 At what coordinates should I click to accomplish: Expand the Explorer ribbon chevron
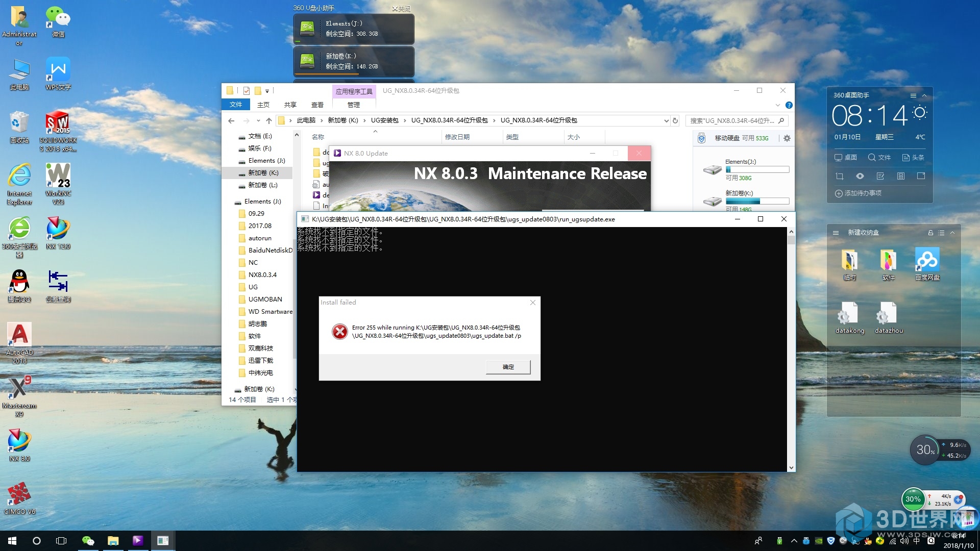[778, 105]
